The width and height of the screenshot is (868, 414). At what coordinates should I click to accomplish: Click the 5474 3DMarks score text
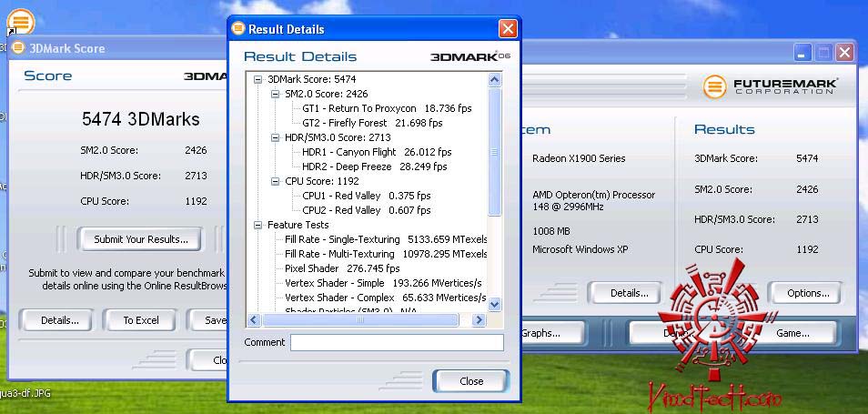point(141,119)
